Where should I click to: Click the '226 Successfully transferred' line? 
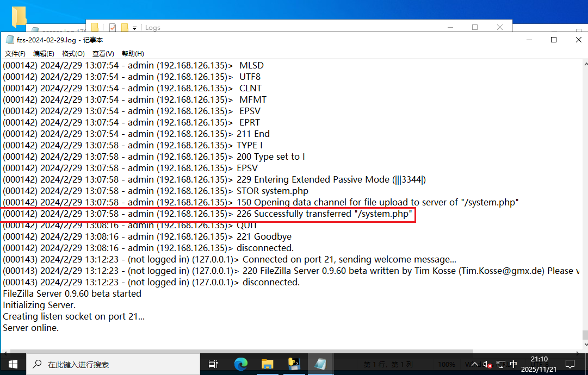[207, 214]
